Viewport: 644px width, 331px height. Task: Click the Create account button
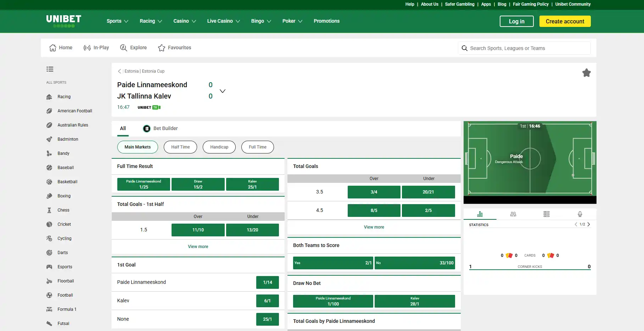[565, 21]
